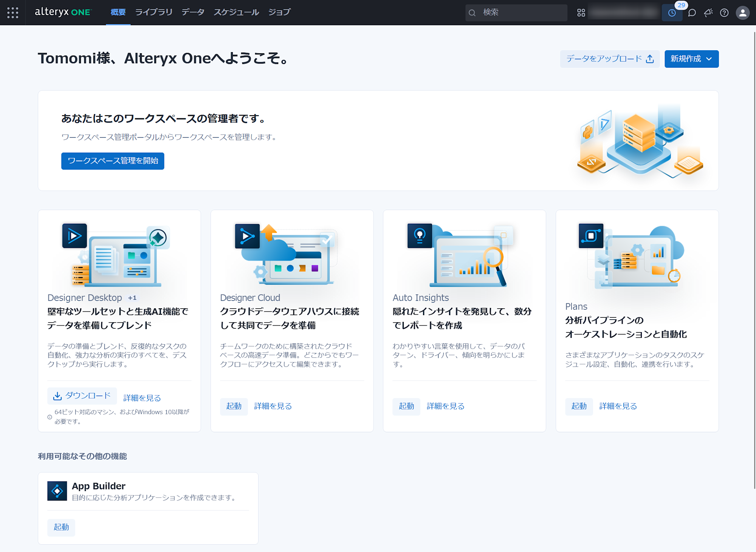Click the Auto Insights lightbulb icon
The height and width of the screenshot is (552, 756).
[420, 236]
